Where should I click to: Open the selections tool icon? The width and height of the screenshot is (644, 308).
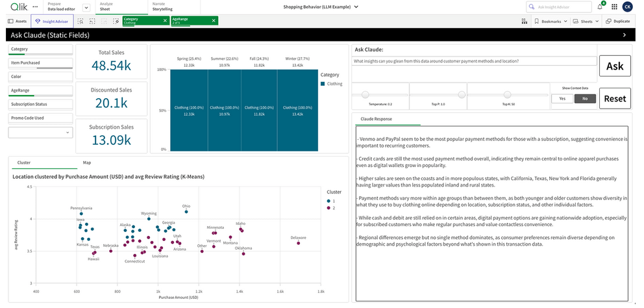coord(115,21)
